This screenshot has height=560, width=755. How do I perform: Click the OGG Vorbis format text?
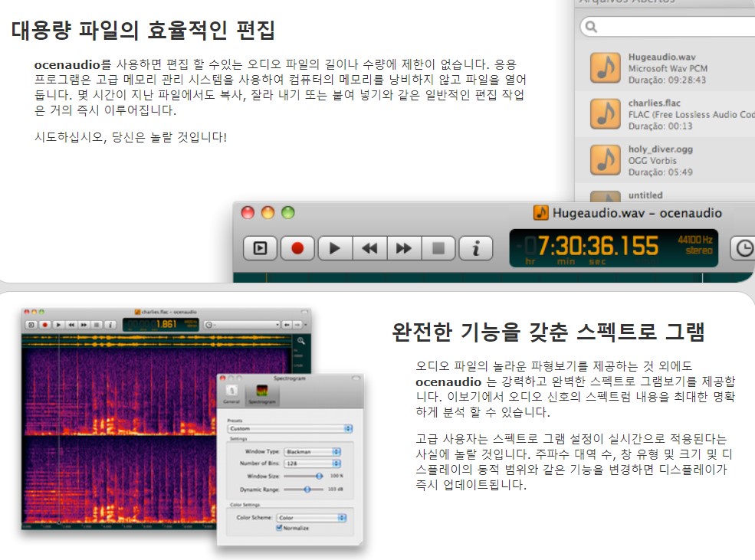[x=652, y=161]
